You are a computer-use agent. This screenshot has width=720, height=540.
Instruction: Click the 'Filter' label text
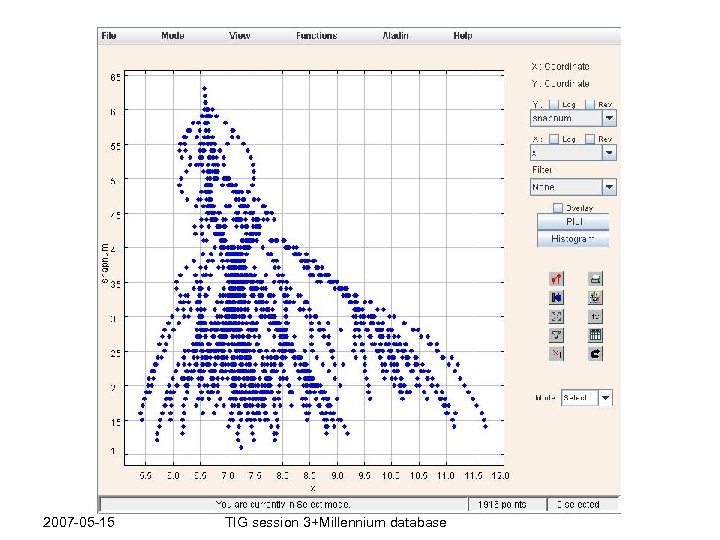[542, 170]
